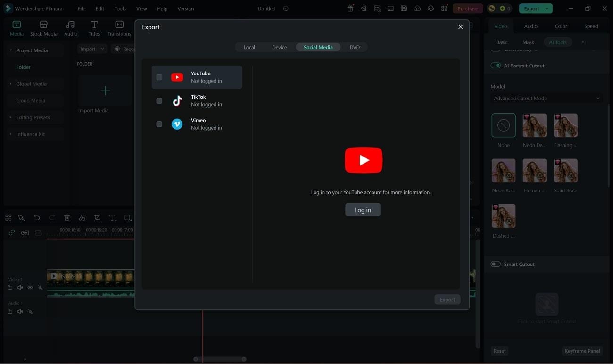Toggle the Smart Cutout switch
This screenshot has width=613, height=364.
pyautogui.click(x=496, y=264)
